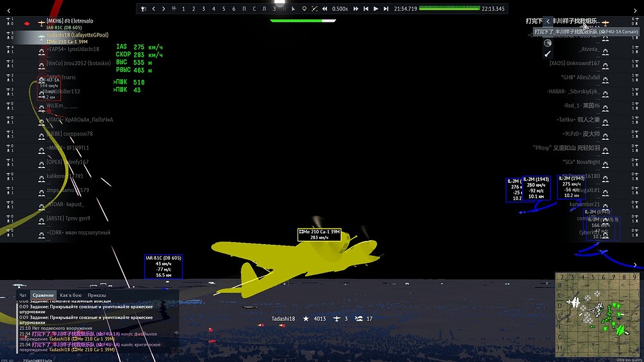
Task: Open the Чат tab
Action: click(23, 295)
